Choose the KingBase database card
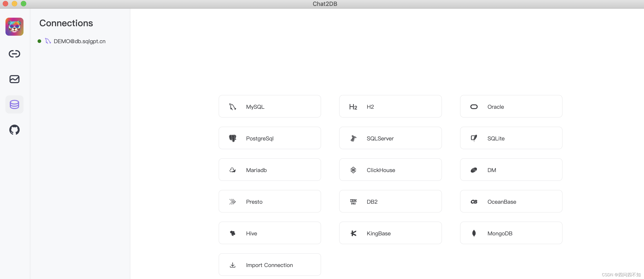The width and height of the screenshot is (644, 279). (390, 233)
